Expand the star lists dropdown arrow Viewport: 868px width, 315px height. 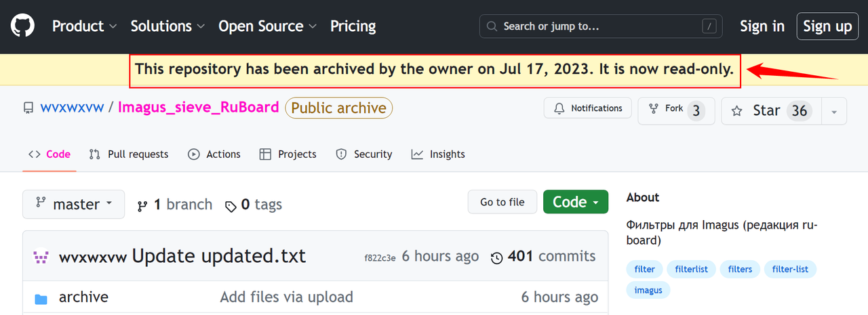tap(834, 111)
